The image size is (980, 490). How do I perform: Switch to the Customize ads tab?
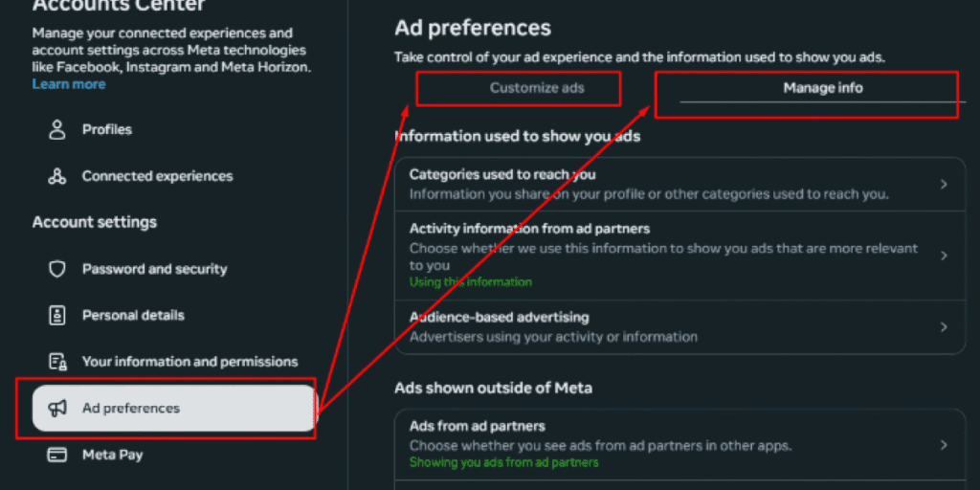537,88
